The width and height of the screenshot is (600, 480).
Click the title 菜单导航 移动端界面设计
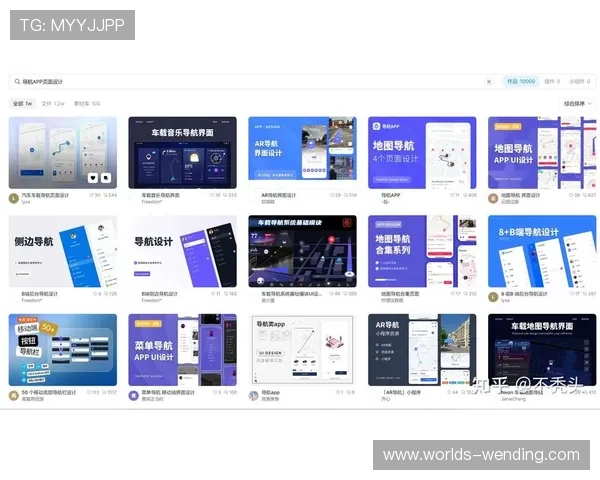point(168,392)
